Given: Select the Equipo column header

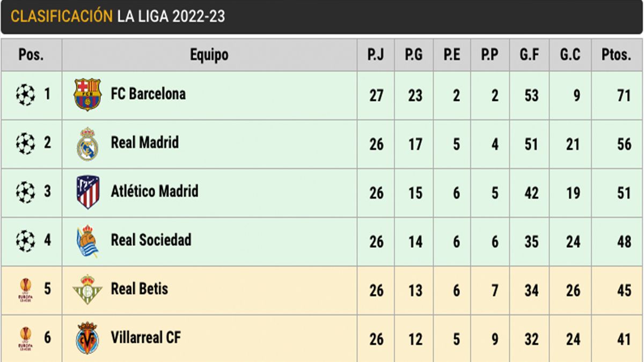Looking at the screenshot, I should click(x=209, y=55).
